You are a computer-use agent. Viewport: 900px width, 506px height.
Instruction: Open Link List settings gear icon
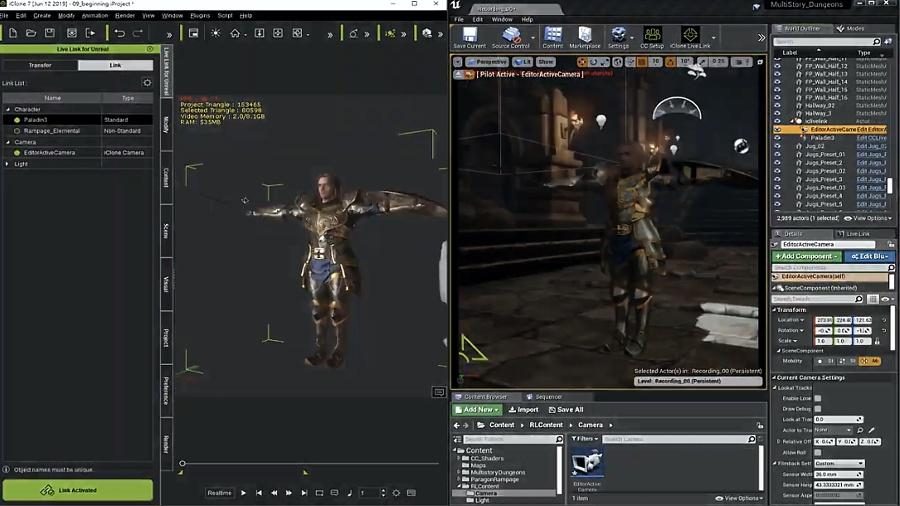(147, 83)
